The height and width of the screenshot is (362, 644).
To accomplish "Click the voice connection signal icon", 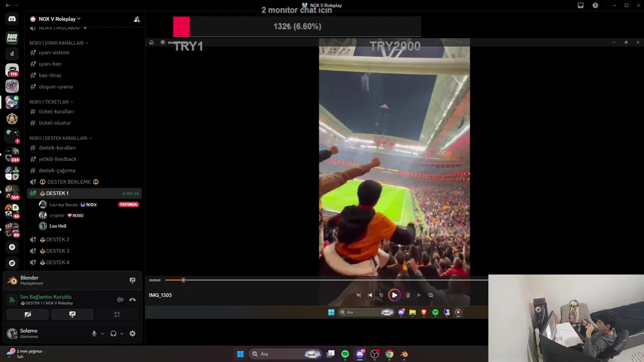I will coord(12,300).
